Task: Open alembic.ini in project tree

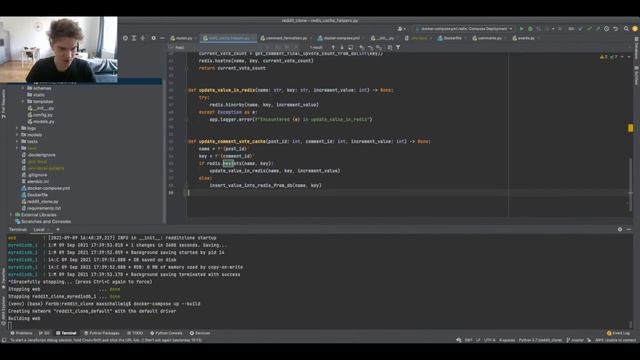Action: point(35,181)
